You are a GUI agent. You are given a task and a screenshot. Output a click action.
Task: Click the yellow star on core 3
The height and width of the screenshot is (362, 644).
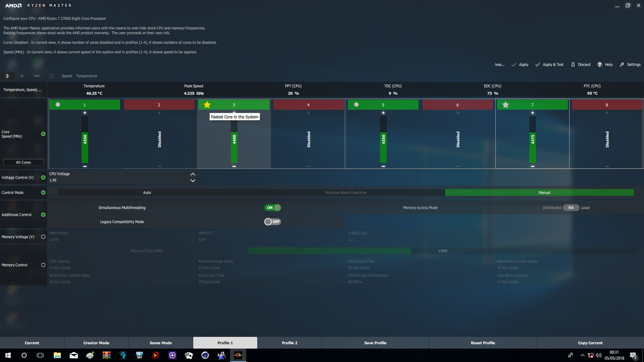click(207, 105)
